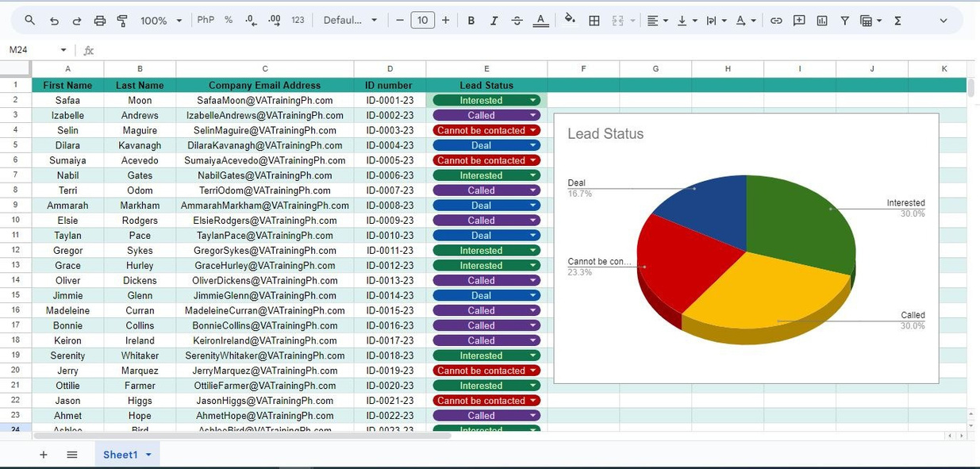Screen dimensions: 980x469
Task: Click the Undo arrow icon
Action: pos(54,21)
